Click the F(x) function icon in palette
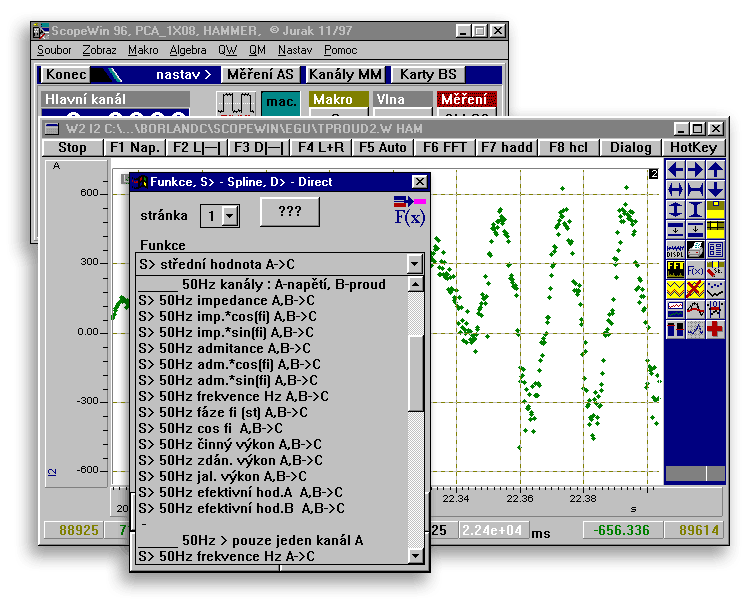 click(x=695, y=269)
